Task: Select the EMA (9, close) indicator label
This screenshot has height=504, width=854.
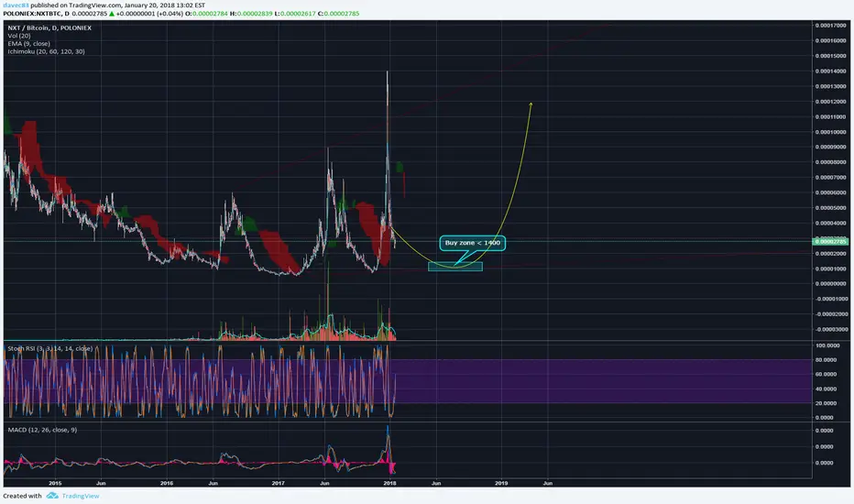Action: tap(29, 44)
